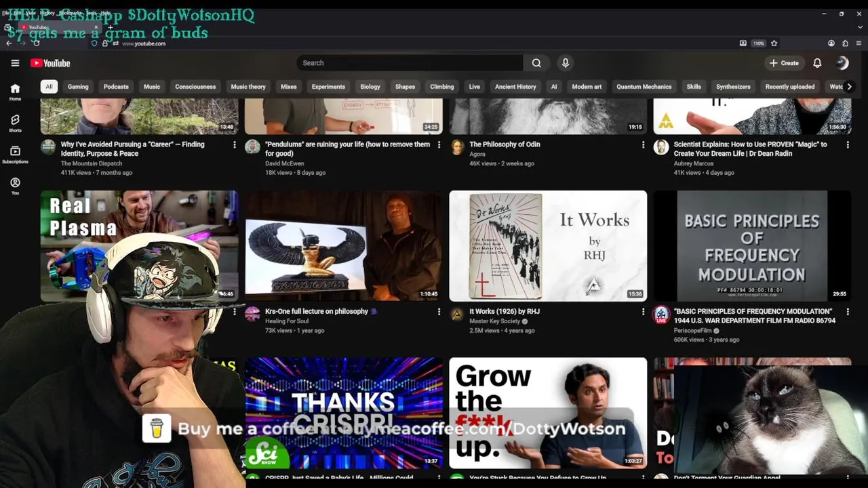Select the Music theory chip
The width and height of the screenshot is (868, 488).
(x=248, y=87)
